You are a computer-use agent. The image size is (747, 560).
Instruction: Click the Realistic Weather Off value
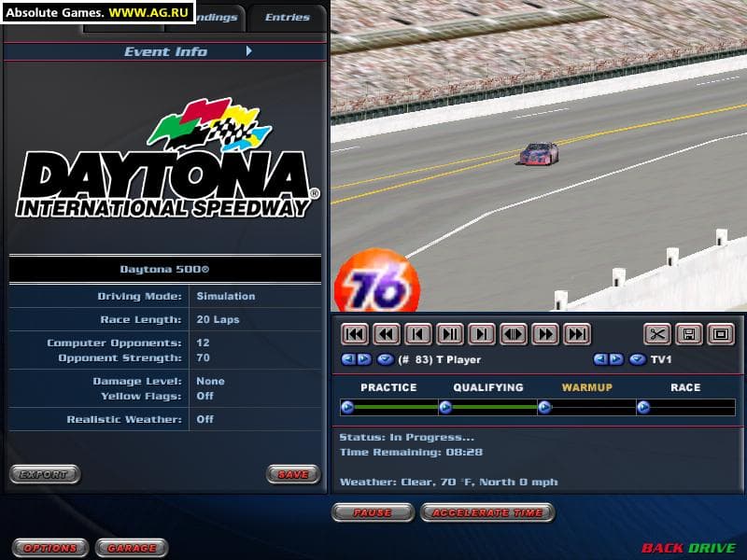(x=204, y=419)
